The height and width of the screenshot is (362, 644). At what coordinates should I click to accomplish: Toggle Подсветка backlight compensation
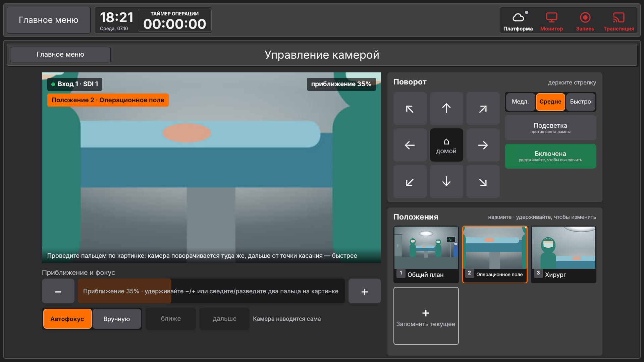pyautogui.click(x=550, y=128)
